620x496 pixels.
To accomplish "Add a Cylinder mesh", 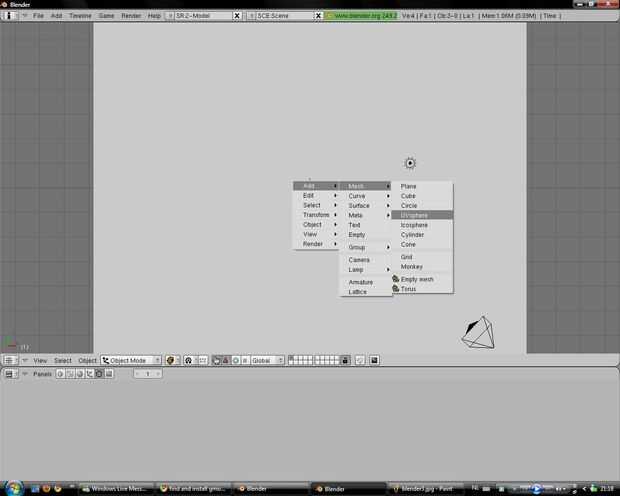I will point(422,235).
